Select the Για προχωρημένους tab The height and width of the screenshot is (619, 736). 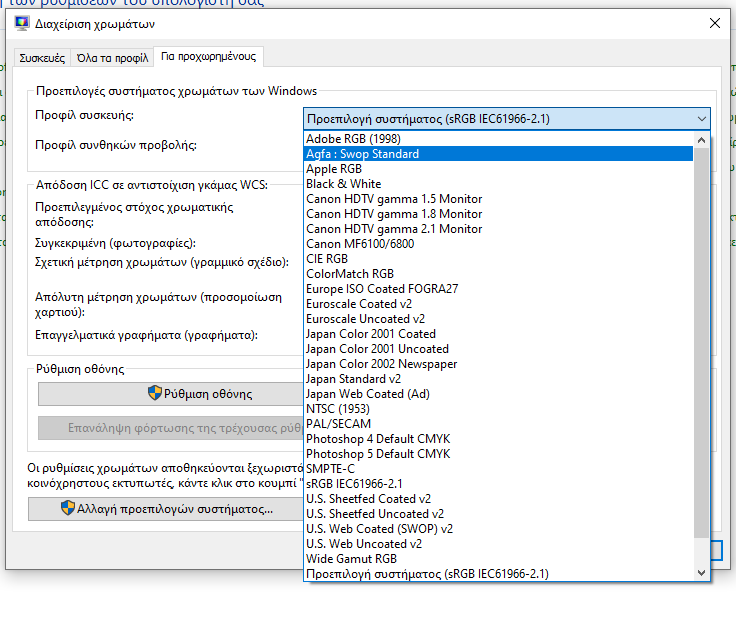pyautogui.click(x=208, y=57)
